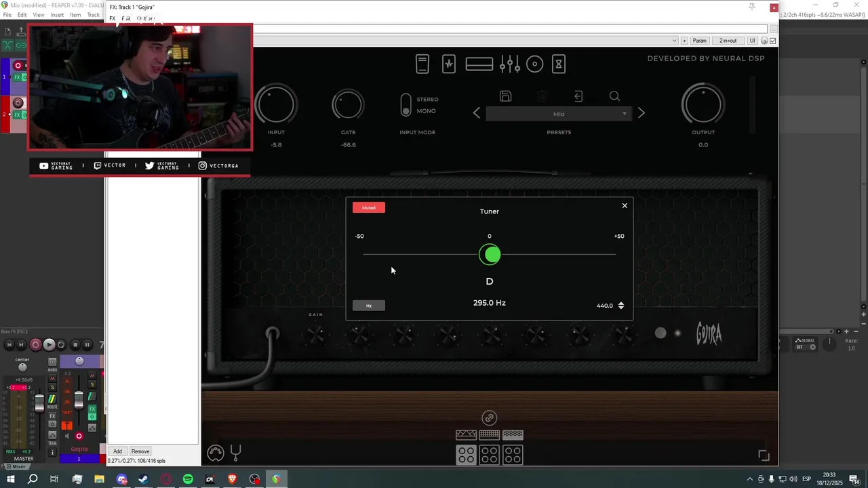Screen dimensions: 868x488
Task: Save the current preset with floppy icon
Action: [x=505, y=96]
